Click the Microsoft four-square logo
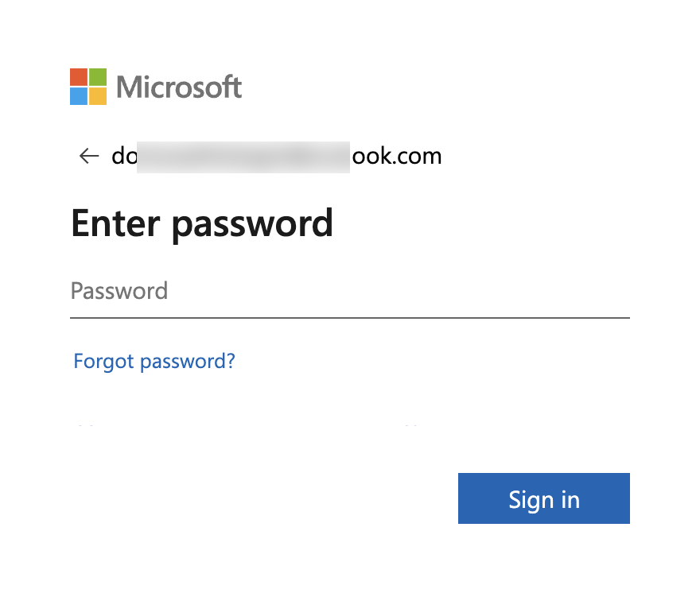 click(87, 86)
